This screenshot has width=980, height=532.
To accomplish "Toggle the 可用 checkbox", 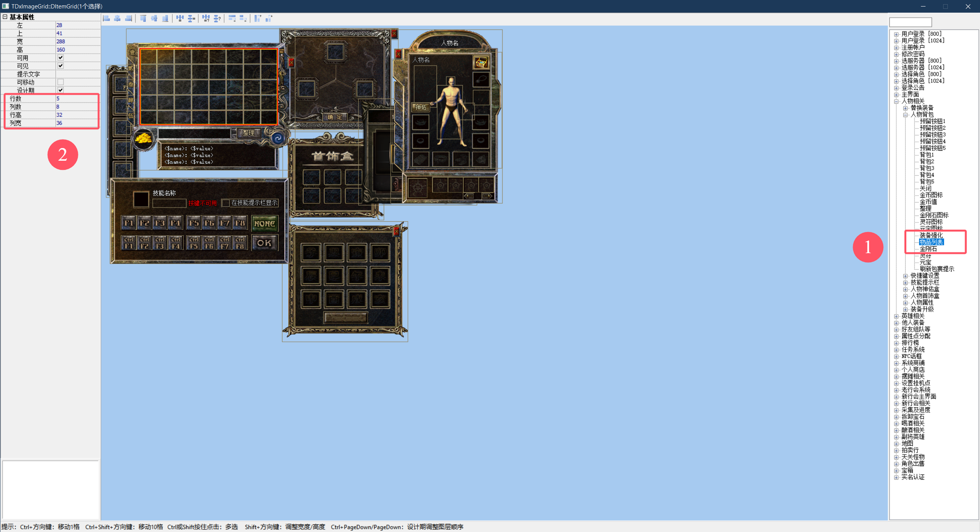I will (60, 58).
